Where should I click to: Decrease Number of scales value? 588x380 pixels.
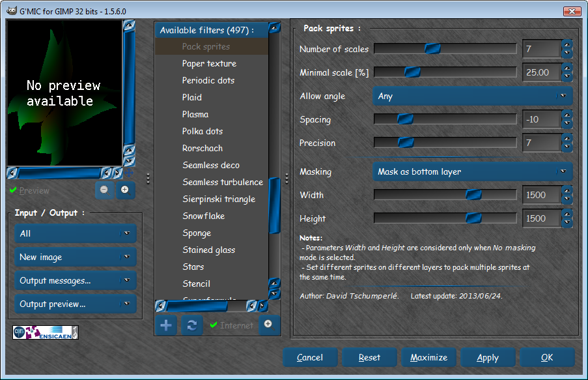click(567, 53)
